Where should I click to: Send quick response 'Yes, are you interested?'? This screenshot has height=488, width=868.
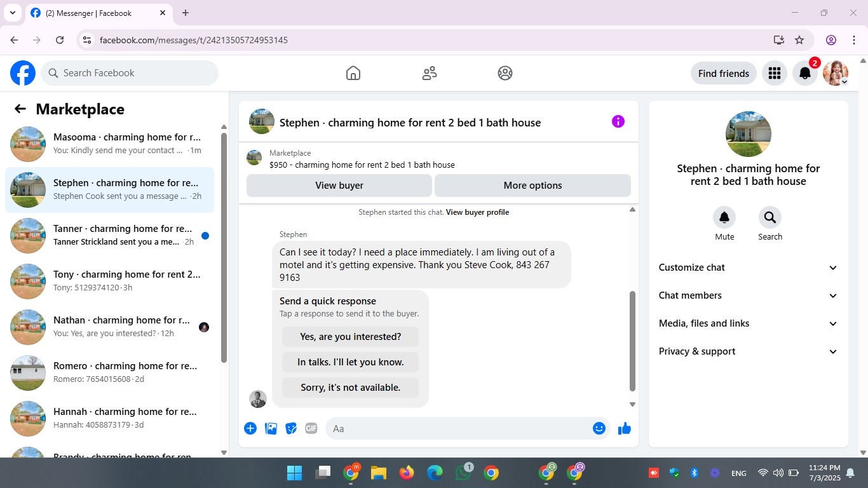[350, 337]
